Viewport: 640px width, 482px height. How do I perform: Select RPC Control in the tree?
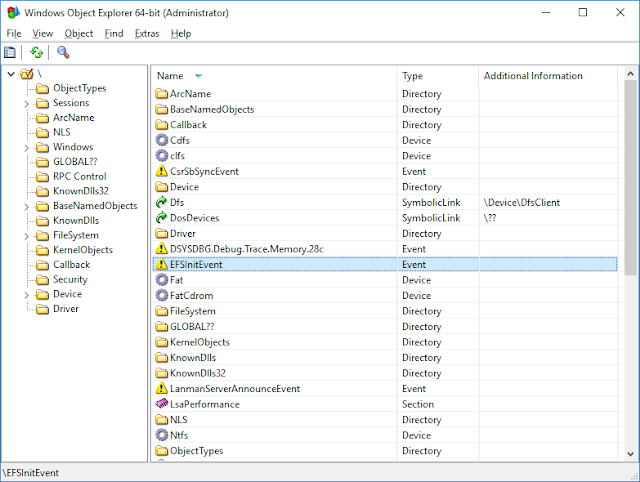80,176
